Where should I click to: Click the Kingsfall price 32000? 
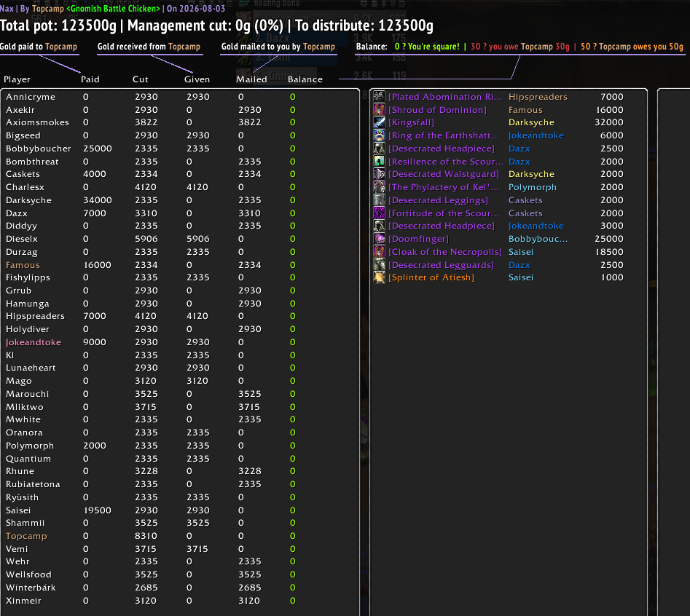click(609, 122)
